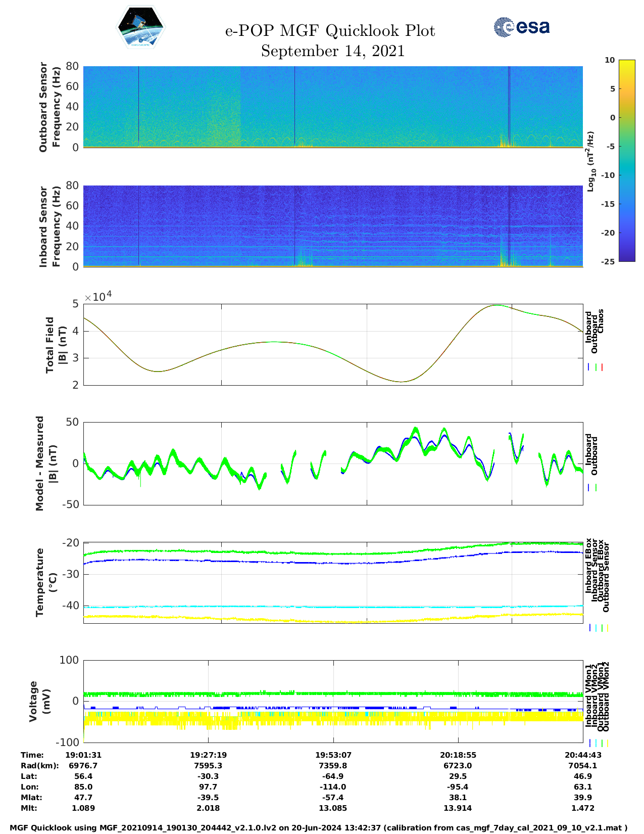Click the green Outboard legend marker in residual plot
Image resolution: width=644 pixels, height=834 pixels.
(x=596, y=488)
